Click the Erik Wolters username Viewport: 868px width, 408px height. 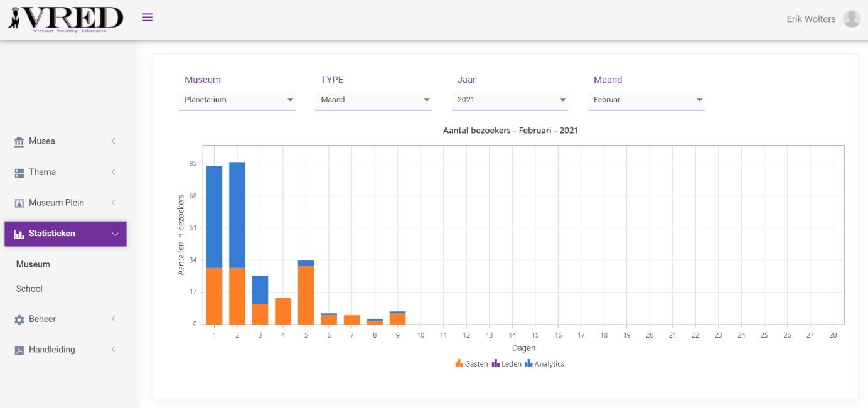pos(811,19)
